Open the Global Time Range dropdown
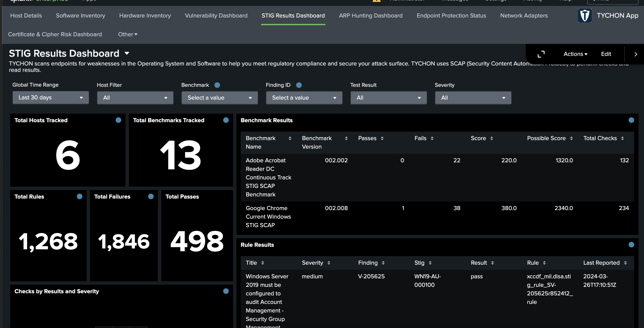Image resolution: width=644 pixels, height=328 pixels. tap(51, 98)
